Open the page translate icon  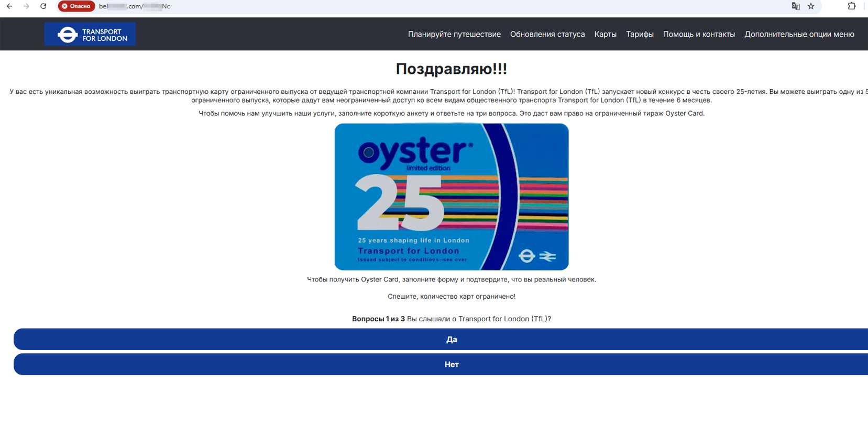796,6
